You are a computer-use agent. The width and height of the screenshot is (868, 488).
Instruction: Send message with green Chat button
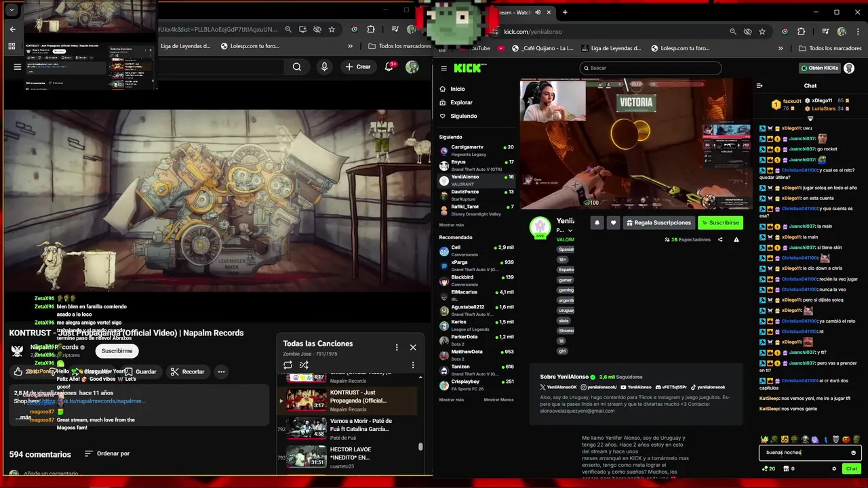coord(851,468)
